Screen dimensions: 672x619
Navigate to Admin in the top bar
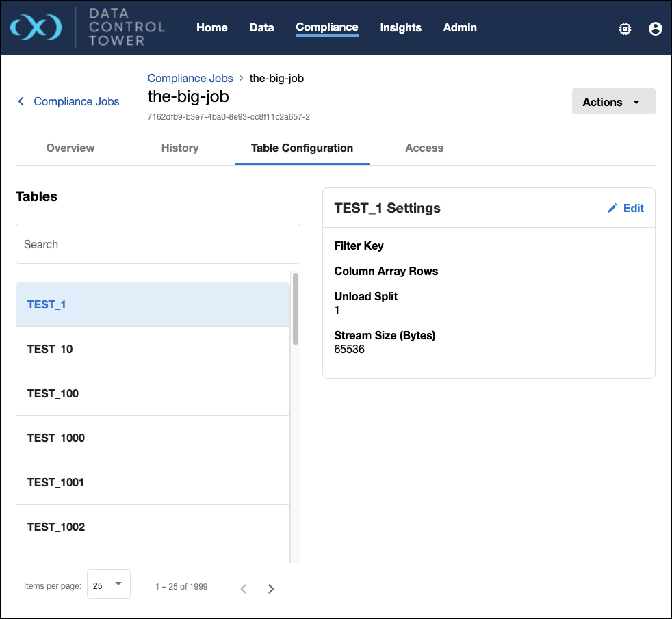point(460,27)
